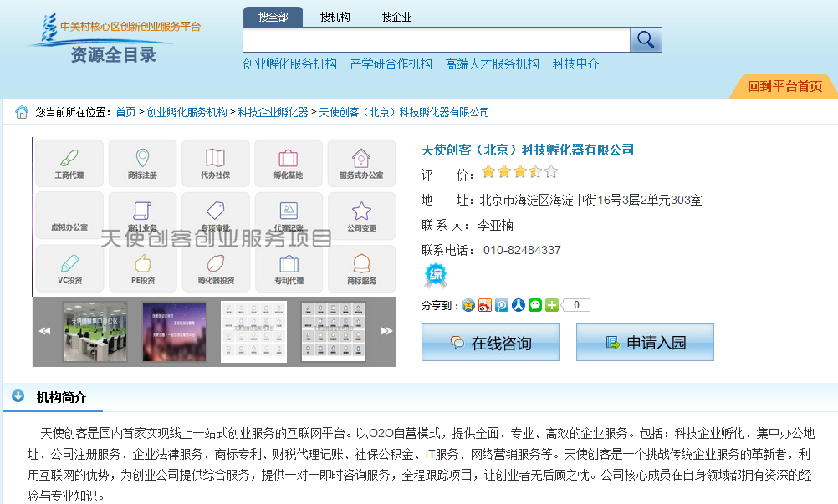Viewport: 838px width, 504px height.
Task: Switch to the 搜机构 search tab
Action: (x=335, y=17)
